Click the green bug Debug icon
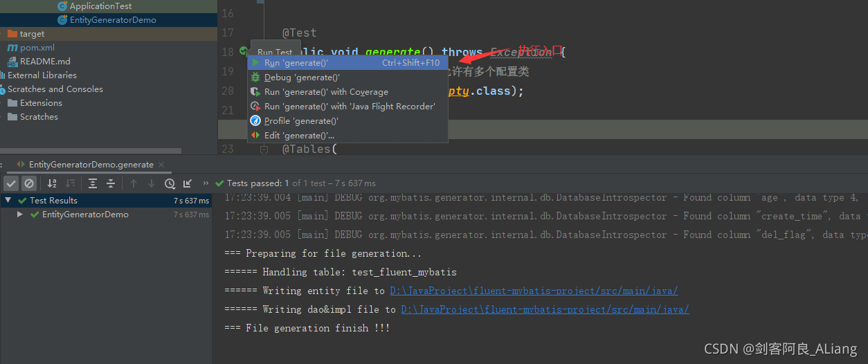The image size is (868, 364). 255,78
